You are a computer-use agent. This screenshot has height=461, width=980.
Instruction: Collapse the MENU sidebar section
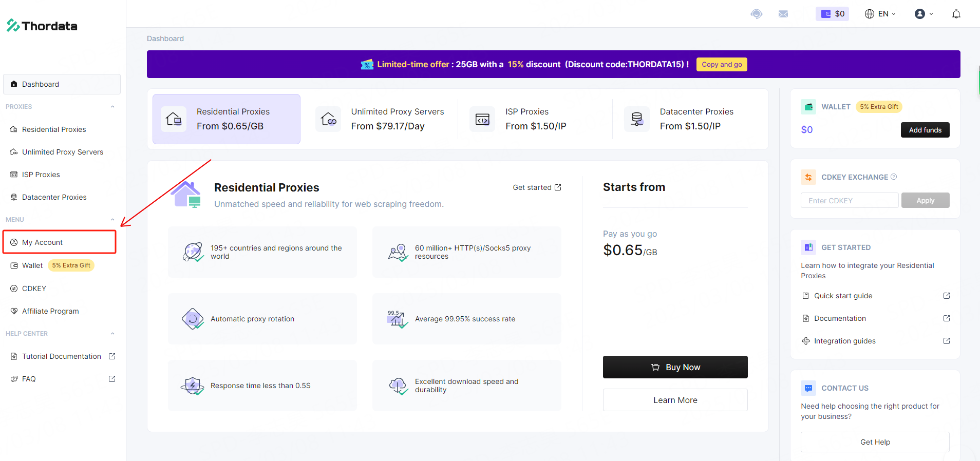tap(112, 220)
